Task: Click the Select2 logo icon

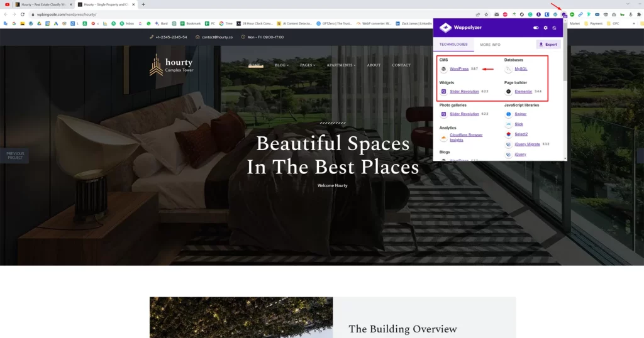Action: pos(508,134)
